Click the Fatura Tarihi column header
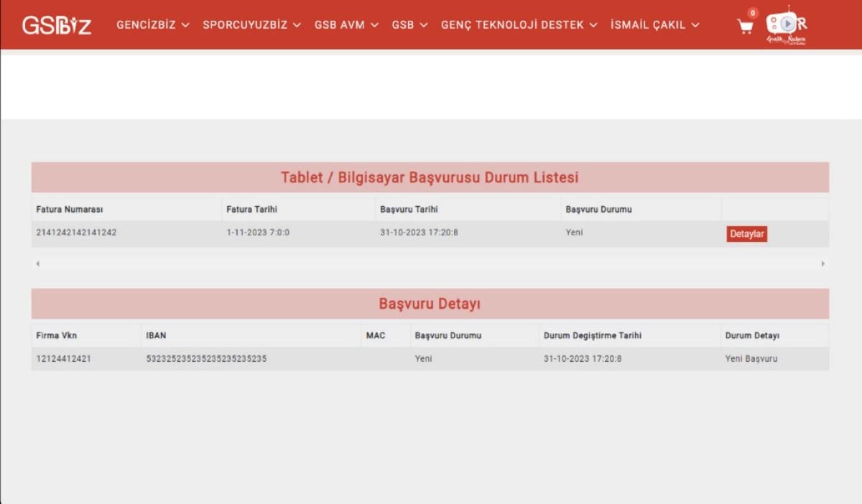The height and width of the screenshot is (504, 862). pyautogui.click(x=251, y=210)
